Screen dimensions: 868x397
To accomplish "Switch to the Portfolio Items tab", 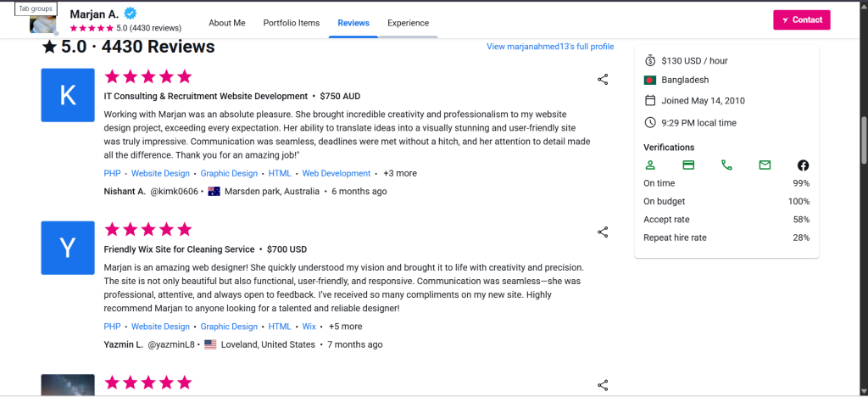I will click(292, 23).
